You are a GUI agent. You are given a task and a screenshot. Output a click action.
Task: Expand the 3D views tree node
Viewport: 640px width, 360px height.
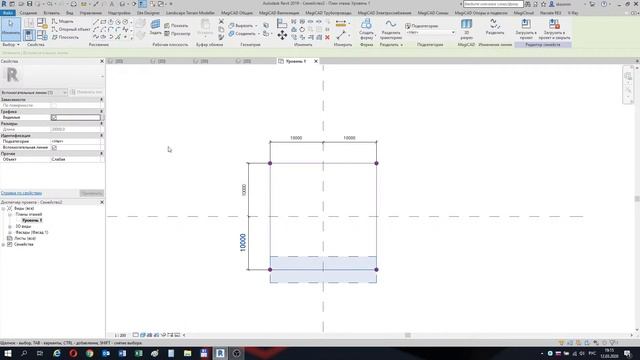click(x=10, y=227)
